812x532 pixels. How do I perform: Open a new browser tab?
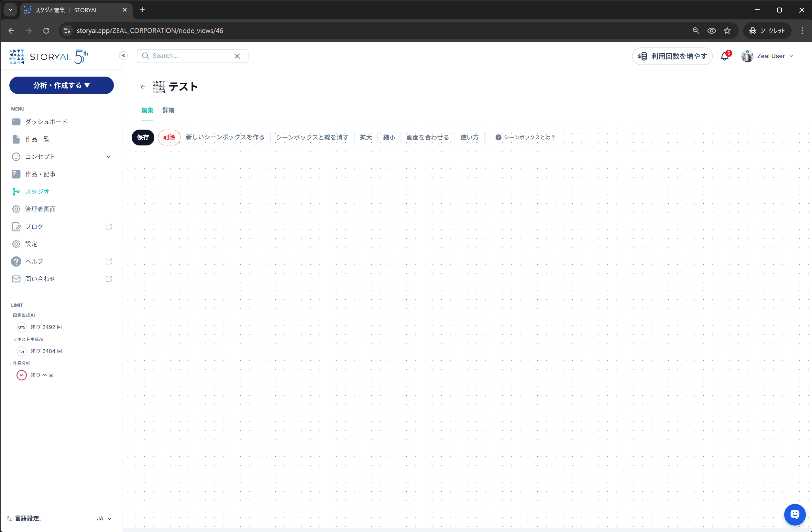pyautogui.click(x=142, y=10)
